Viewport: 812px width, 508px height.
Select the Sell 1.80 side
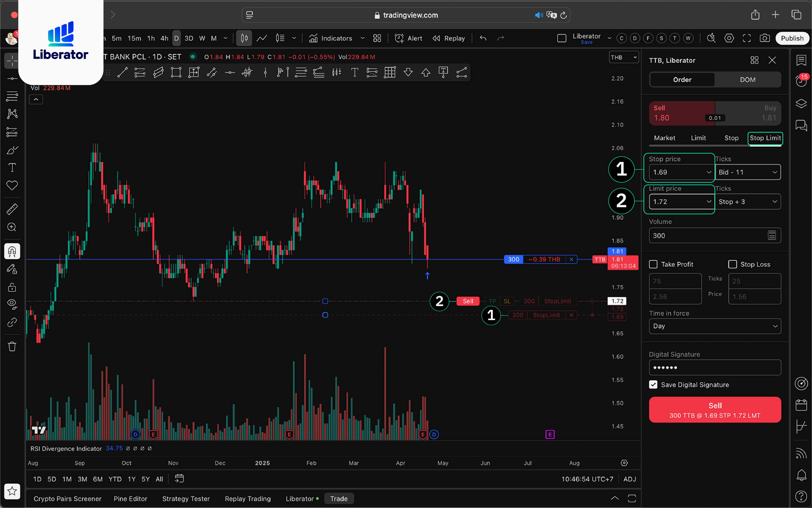tap(682, 113)
